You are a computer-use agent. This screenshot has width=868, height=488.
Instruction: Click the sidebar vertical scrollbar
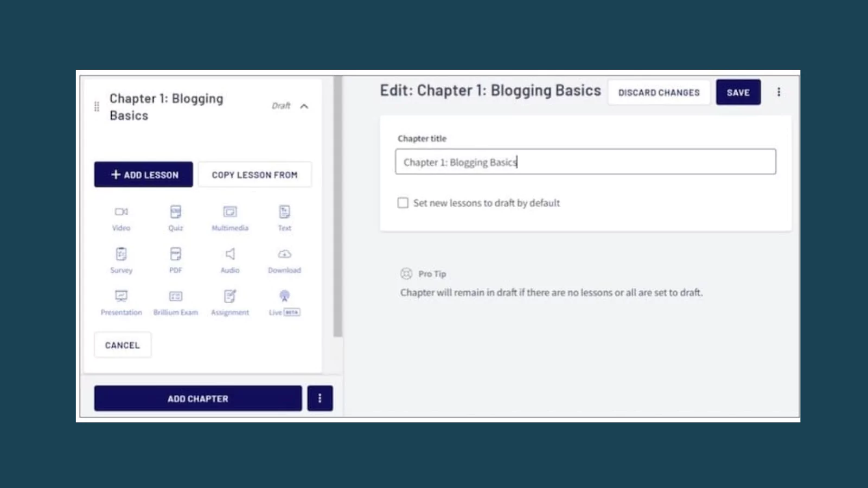(x=337, y=206)
